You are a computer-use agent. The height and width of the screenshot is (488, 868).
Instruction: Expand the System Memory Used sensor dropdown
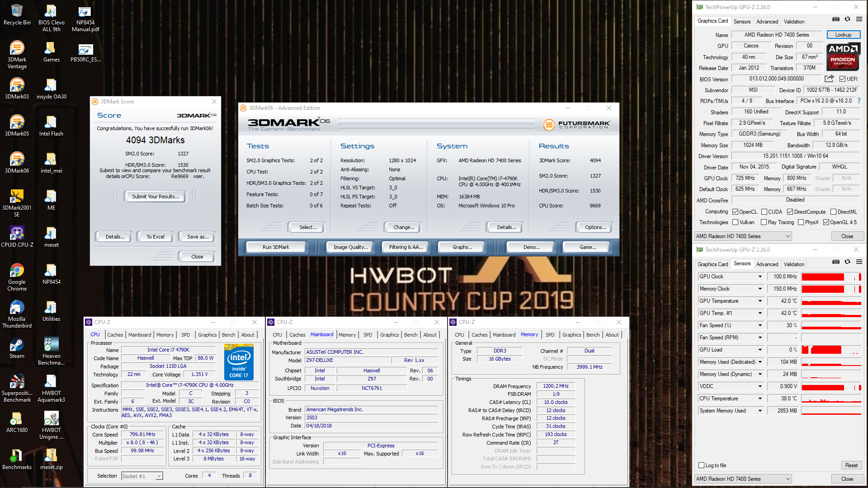[760, 411]
